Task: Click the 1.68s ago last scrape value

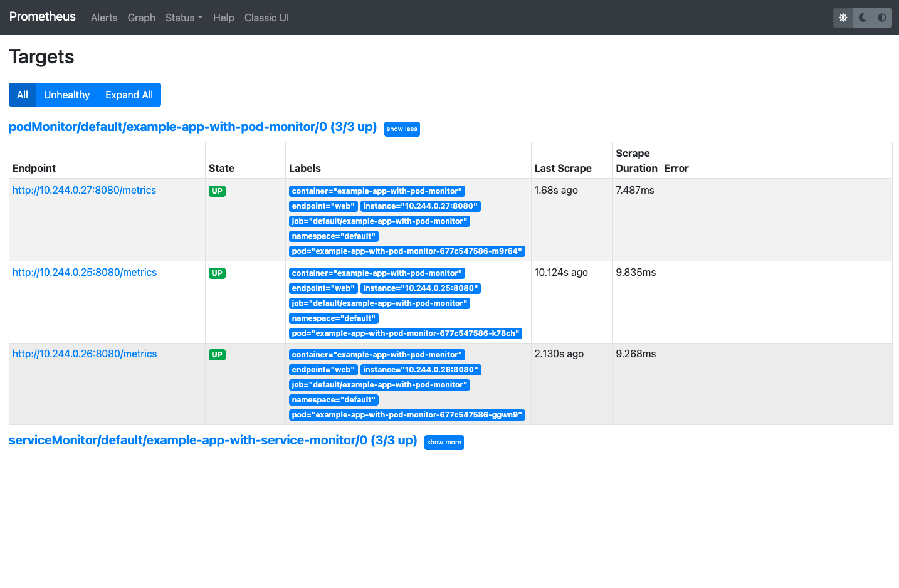Action: click(x=556, y=190)
